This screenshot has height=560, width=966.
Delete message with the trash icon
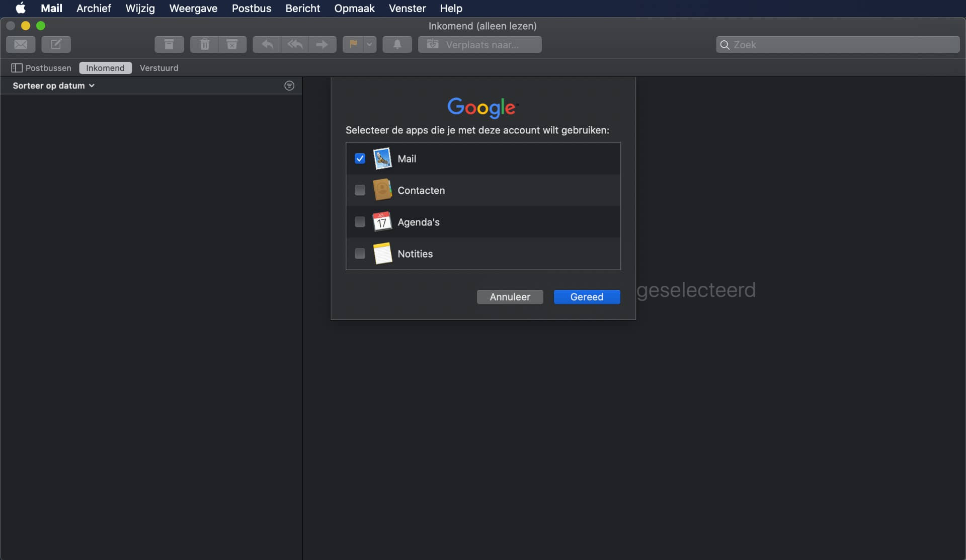[204, 44]
